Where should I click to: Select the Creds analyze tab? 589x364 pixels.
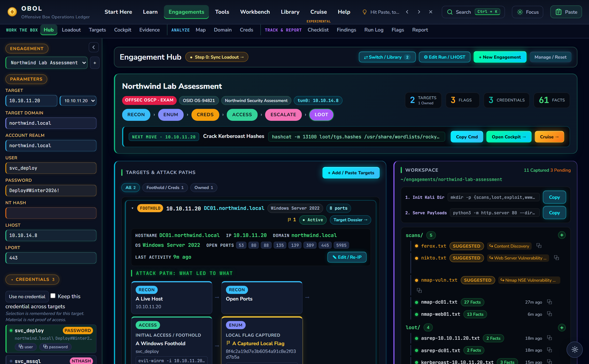[246, 30]
